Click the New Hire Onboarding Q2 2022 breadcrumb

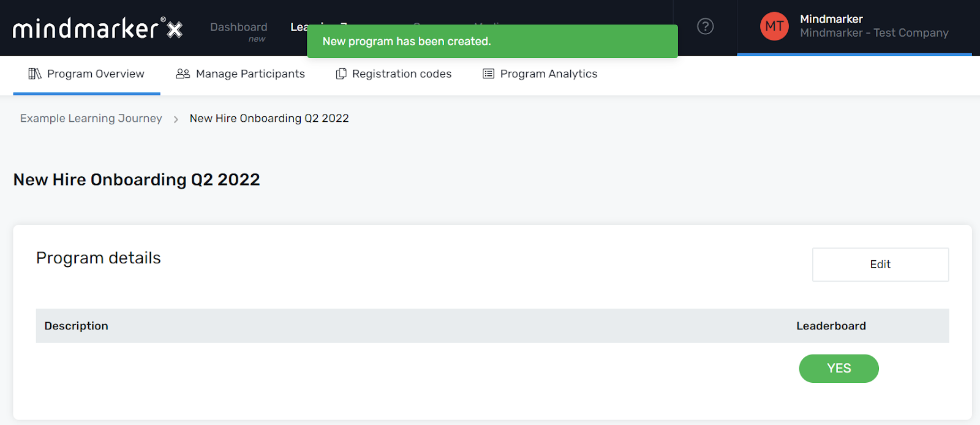[x=269, y=118]
